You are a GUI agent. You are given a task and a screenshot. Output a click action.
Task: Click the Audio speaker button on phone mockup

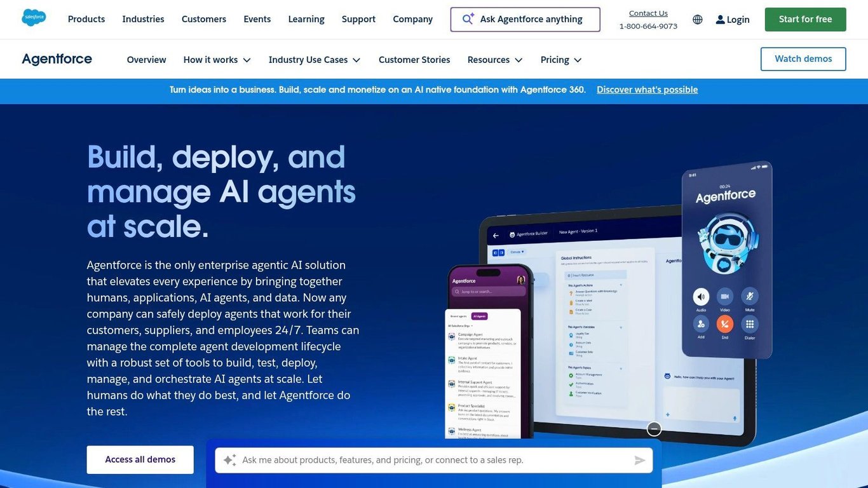coord(701,297)
